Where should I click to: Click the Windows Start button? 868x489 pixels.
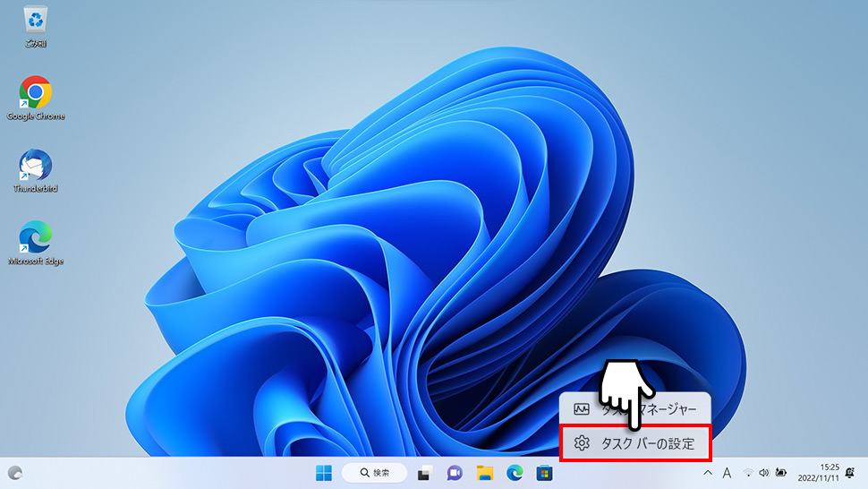click(323, 472)
